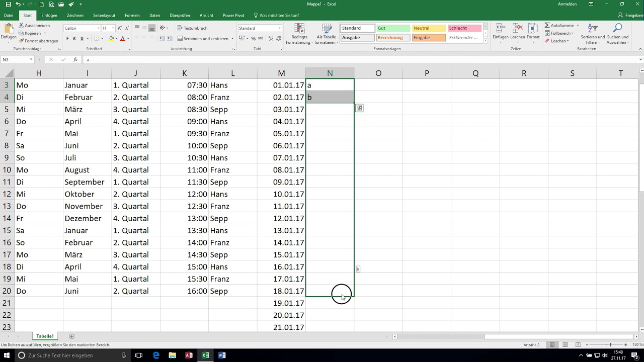This screenshot has height=362, width=644.
Task: Click the insert function fx icon
Action: (75, 59)
